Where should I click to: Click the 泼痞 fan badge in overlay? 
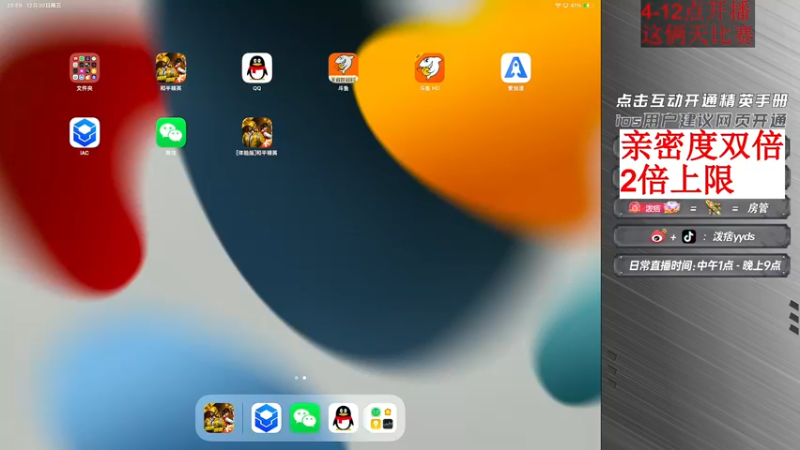point(654,208)
